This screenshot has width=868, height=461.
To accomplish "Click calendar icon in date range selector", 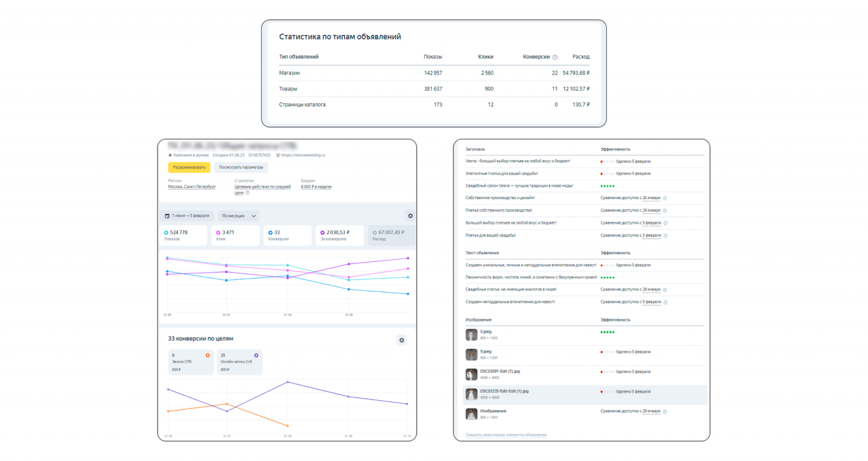I will click(x=167, y=216).
